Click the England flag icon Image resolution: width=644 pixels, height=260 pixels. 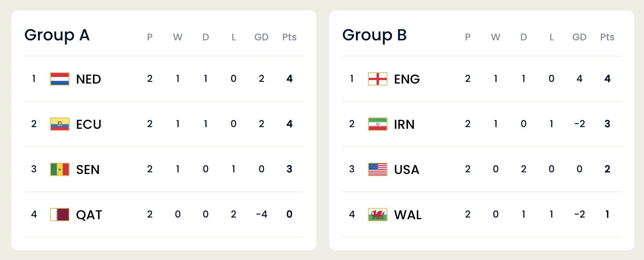[378, 79]
